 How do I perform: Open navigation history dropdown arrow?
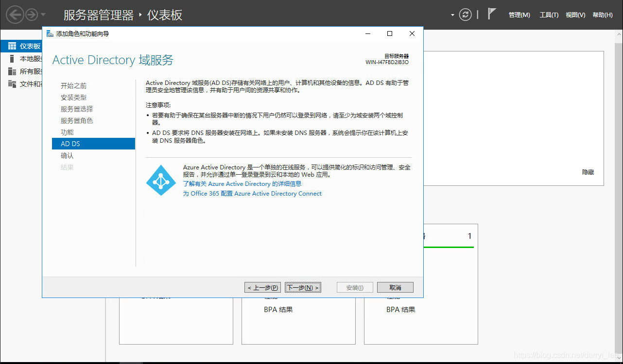click(44, 15)
